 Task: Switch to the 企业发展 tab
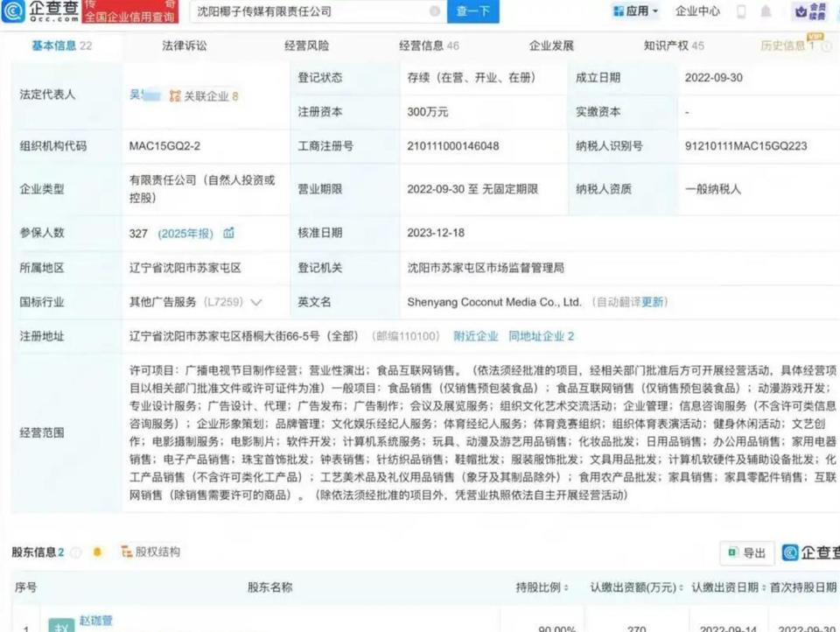551,46
